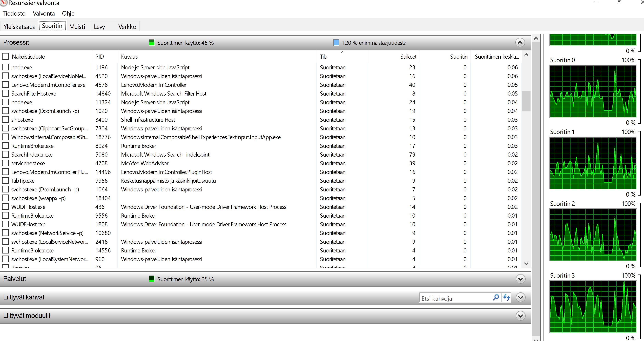This screenshot has height=341, width=644.
Task: Click the blue maximum frequency indicator square
Action: 336,43
